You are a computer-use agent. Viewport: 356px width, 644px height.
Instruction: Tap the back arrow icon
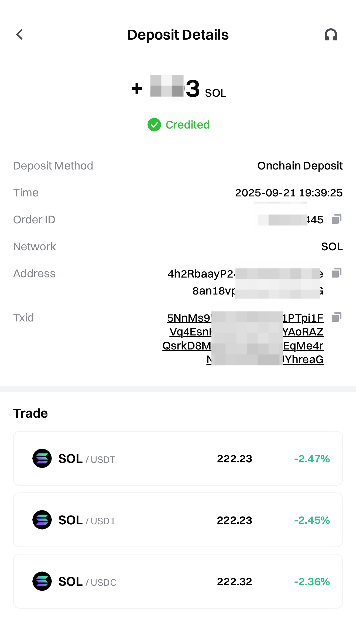pos(19,34)
